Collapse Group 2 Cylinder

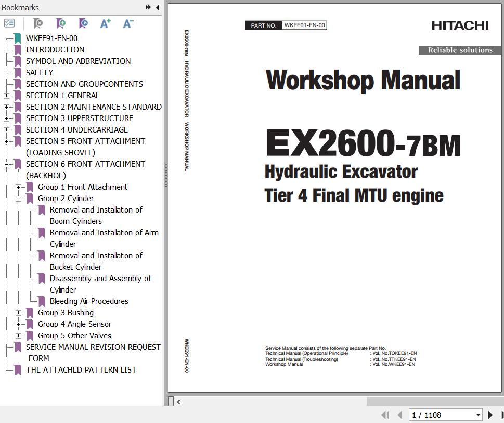[18, 199]
